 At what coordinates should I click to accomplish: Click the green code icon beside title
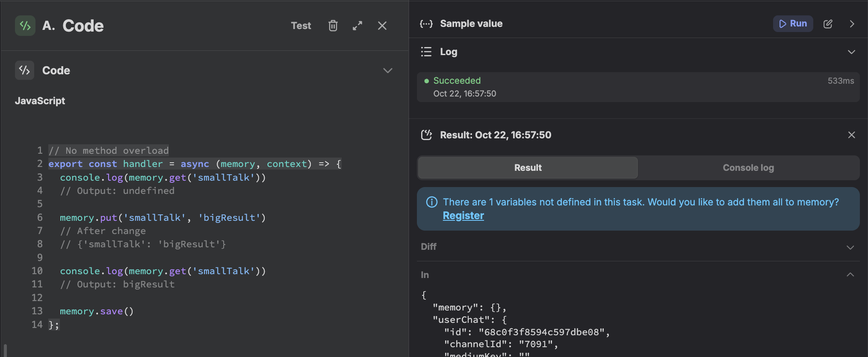coord(25,26)
